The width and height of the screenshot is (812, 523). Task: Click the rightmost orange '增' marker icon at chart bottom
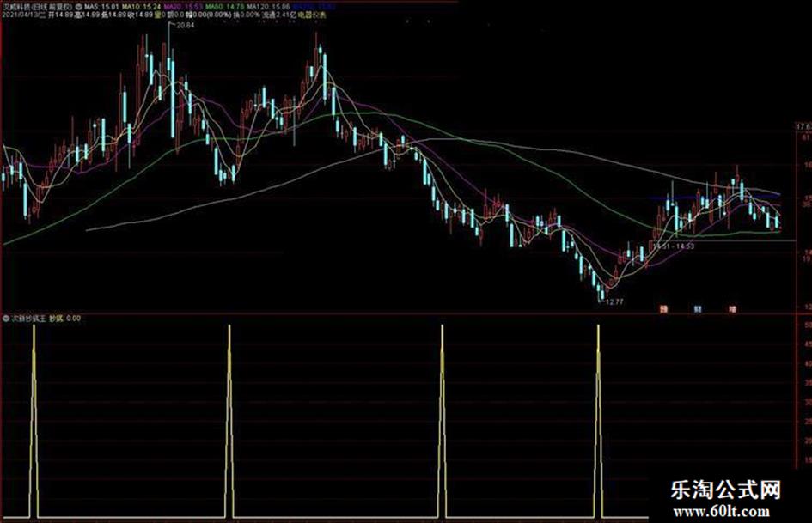[732, 309]
